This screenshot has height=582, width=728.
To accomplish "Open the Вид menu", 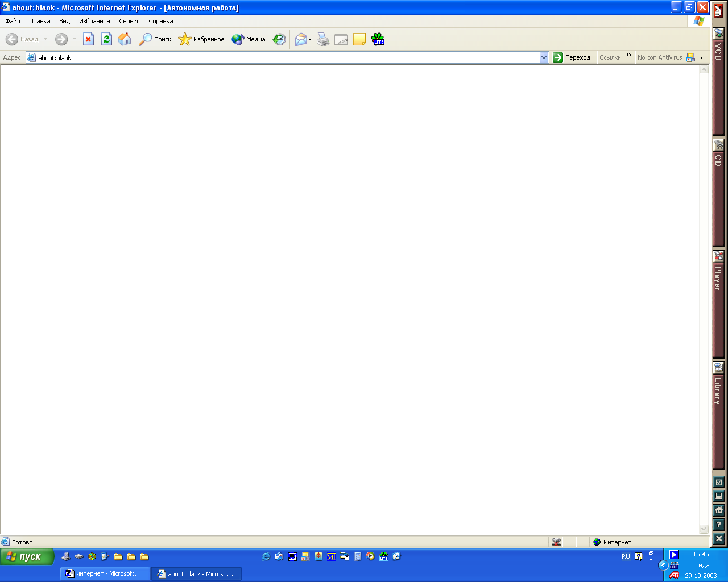I will (65, 21).
